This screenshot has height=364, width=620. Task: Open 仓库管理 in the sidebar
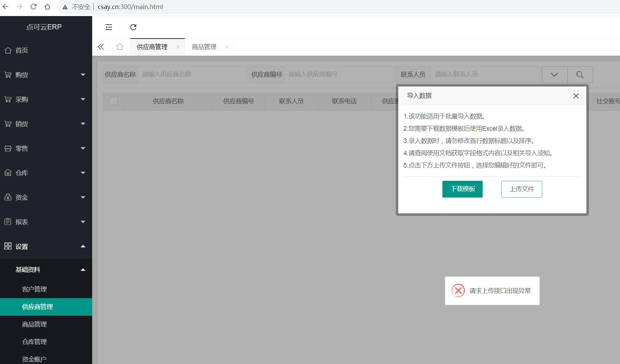click(46, 342)
